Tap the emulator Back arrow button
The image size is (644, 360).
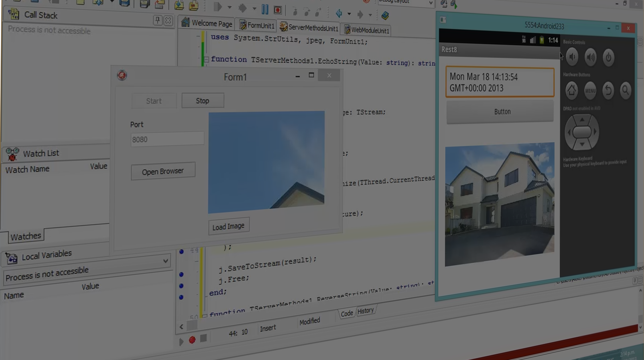tap(608, 90)
